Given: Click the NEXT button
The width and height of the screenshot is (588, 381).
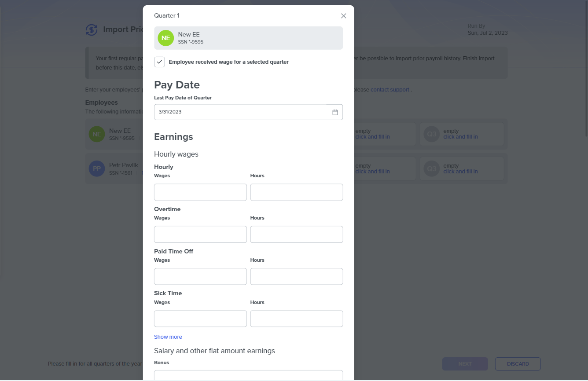Looking at the screenshot, I should [465, 364].
